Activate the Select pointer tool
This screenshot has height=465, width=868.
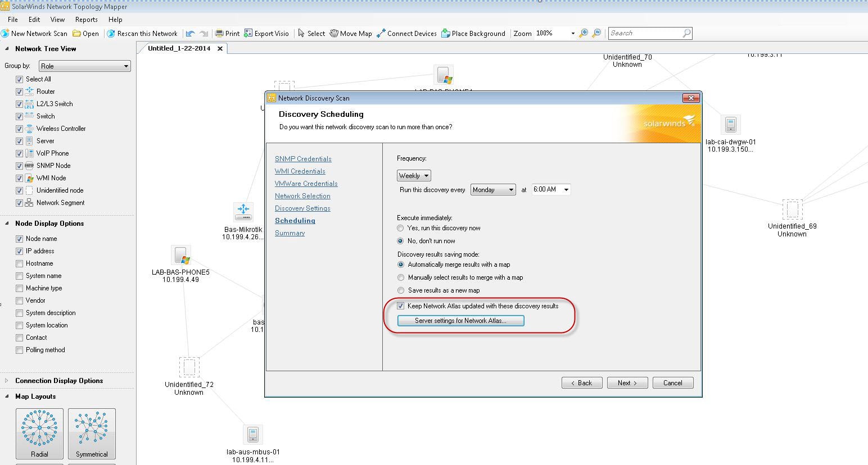pyautogui.click(x=312, y=34)
